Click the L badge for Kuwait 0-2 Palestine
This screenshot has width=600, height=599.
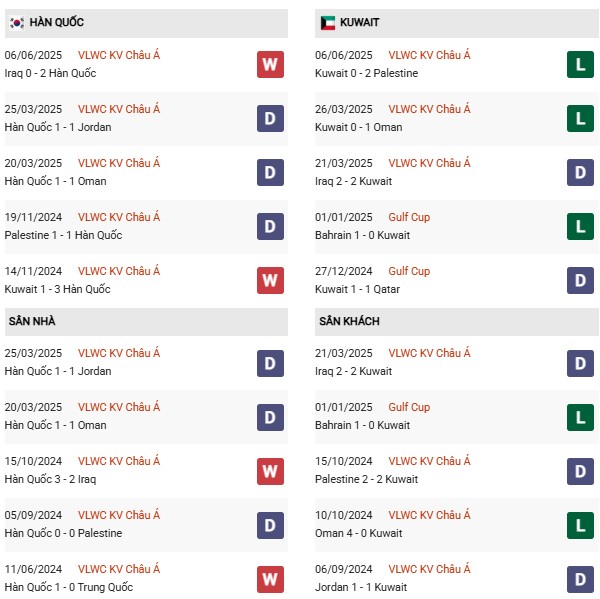point(580,65)
